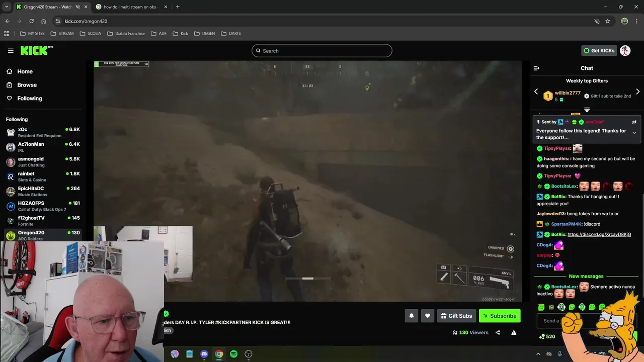Click the bell notification button below stream

point(411,316)
